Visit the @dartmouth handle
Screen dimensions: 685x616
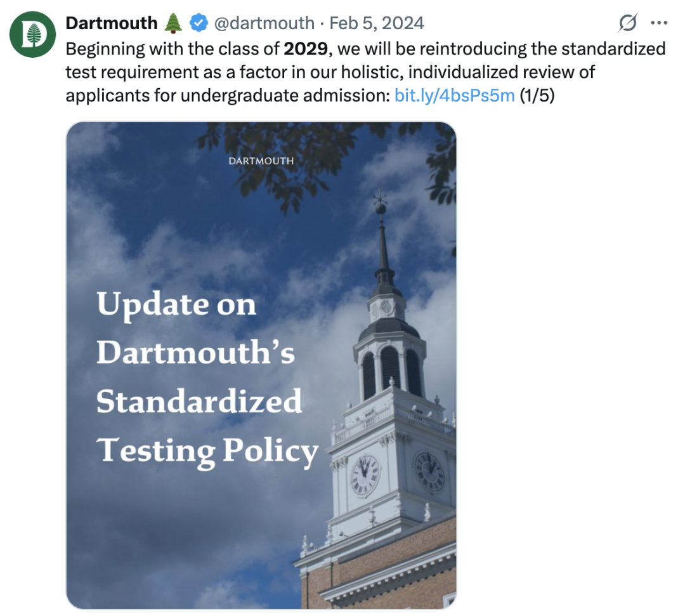pyautogui.click(x=264, y=23)
